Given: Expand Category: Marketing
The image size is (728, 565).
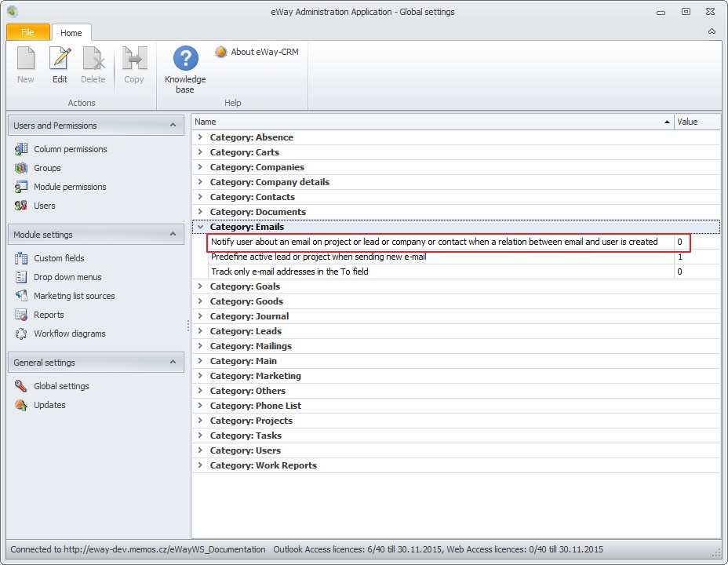Looking at the screenshot, I should point(200,375).
